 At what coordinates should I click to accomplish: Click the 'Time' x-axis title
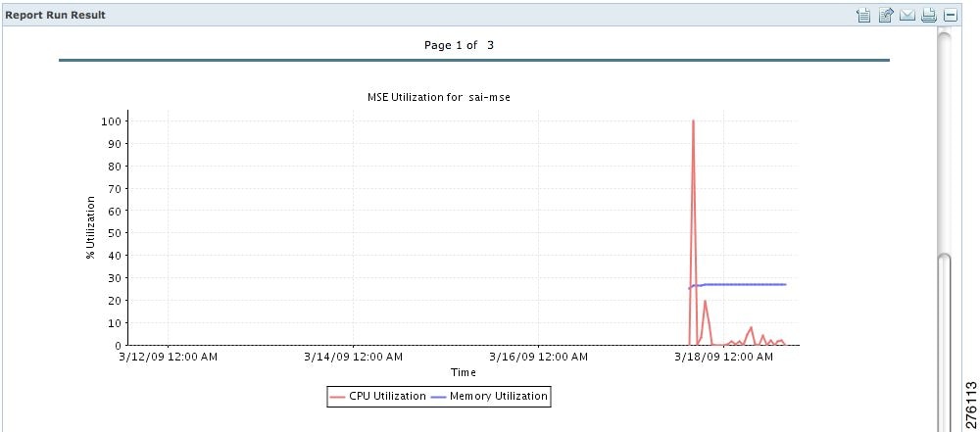tap(464, 372)
